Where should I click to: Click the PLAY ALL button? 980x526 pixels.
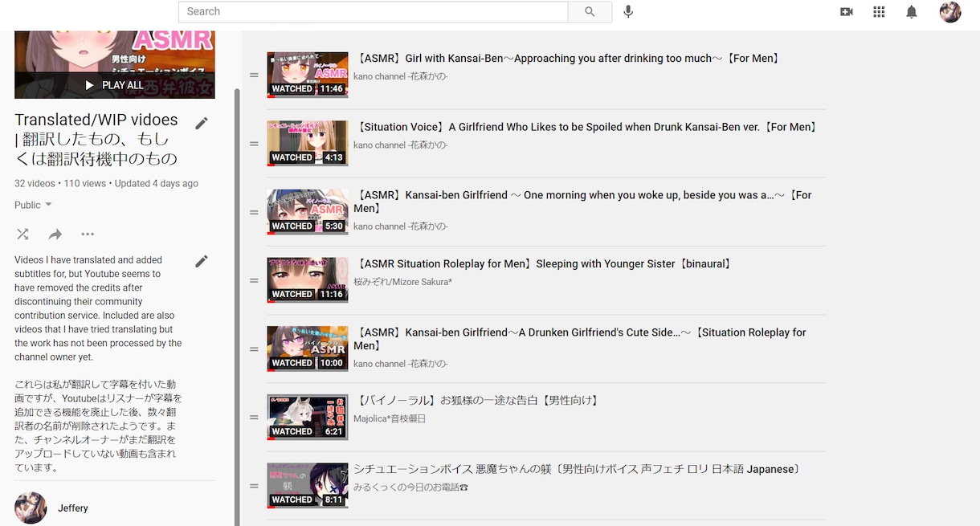[x=115, y=85]
